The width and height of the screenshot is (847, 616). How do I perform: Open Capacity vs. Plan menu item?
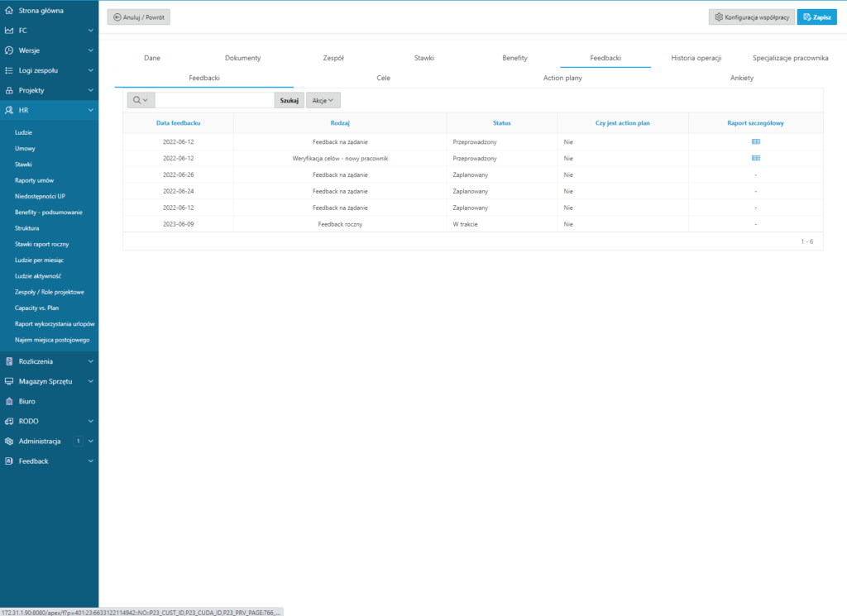[36, 308]
